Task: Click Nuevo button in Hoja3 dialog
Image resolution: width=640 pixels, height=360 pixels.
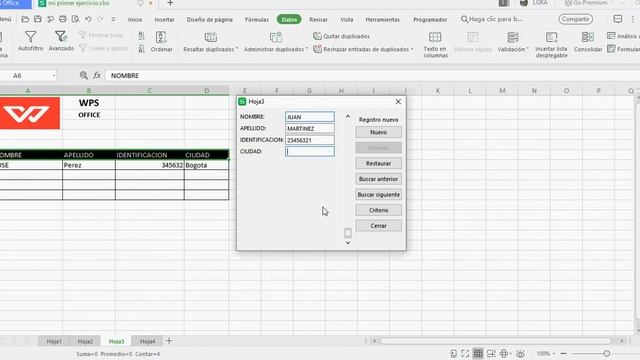Action: pyautogui.click(x=378, y=132)
